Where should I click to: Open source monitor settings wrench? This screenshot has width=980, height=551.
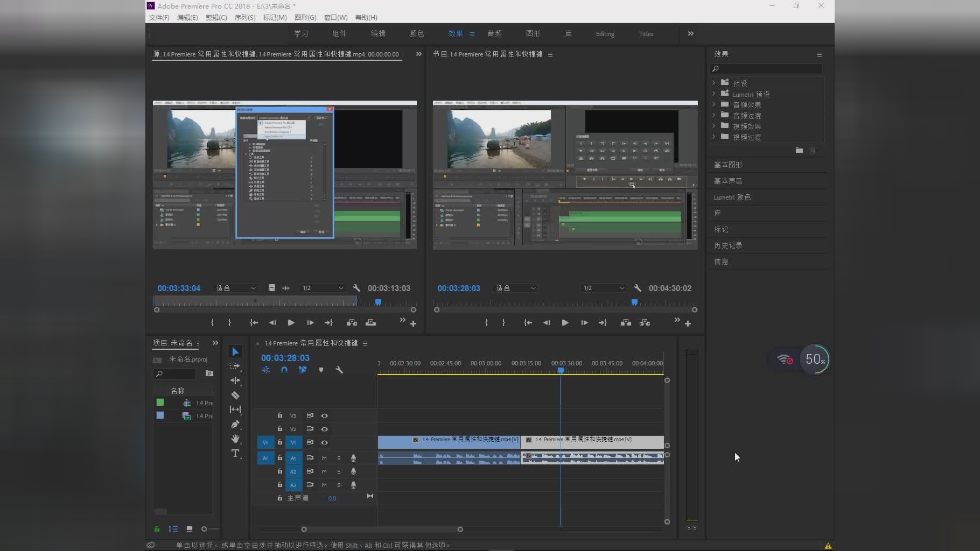coord(356,288)
